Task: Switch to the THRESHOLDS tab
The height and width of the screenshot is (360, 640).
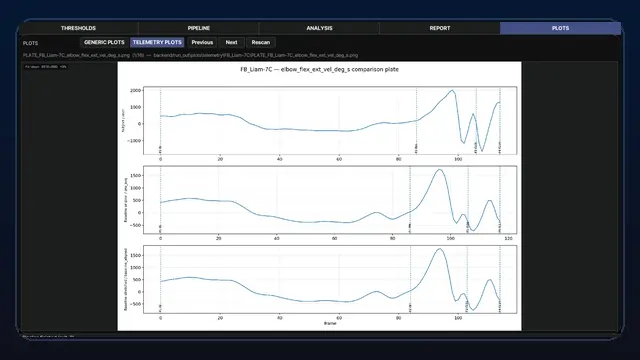Action: (x=78, y=28)
